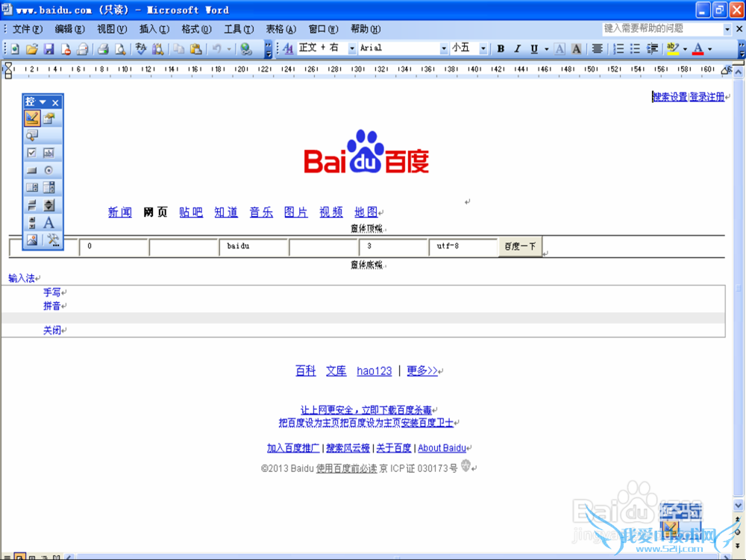The image size is (746, 560).
Task: Follow the hao123 link
Action: 374,371
